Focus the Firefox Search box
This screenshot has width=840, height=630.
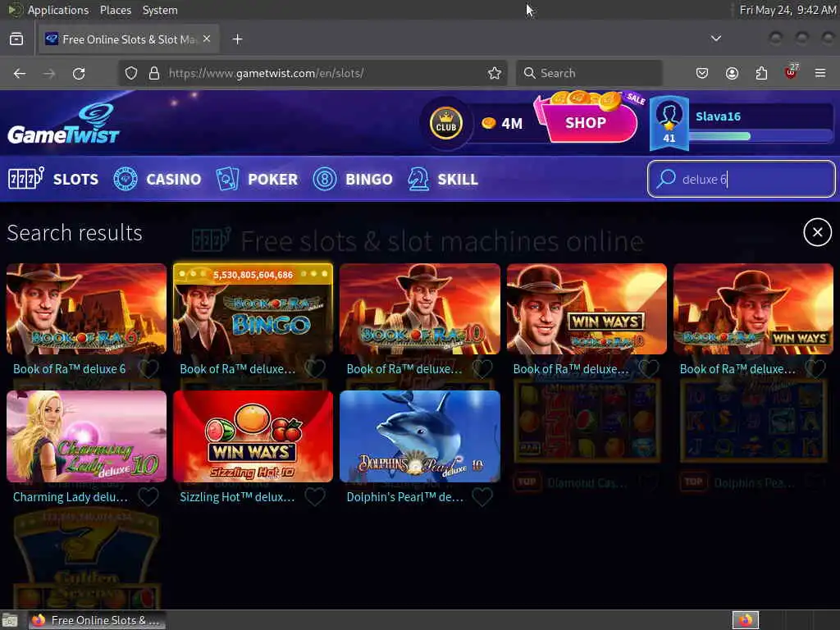pyautogui.click(x=589, y=73)
